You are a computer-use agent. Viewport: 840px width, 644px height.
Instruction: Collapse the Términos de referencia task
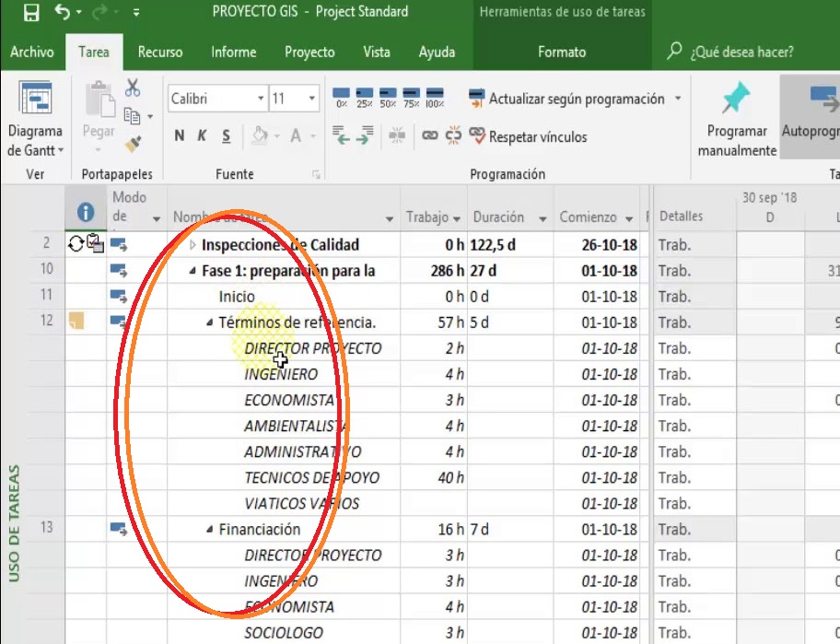pos(210,322)
